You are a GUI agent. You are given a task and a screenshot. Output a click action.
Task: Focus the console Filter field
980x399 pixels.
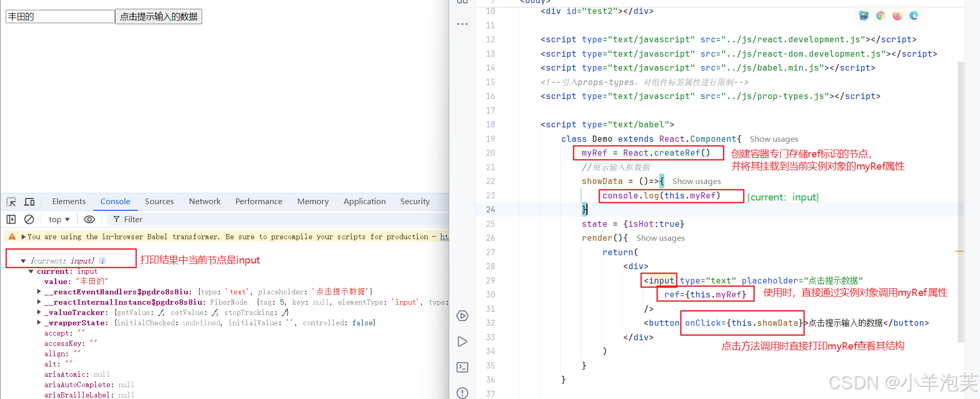(x=279, y=220)
